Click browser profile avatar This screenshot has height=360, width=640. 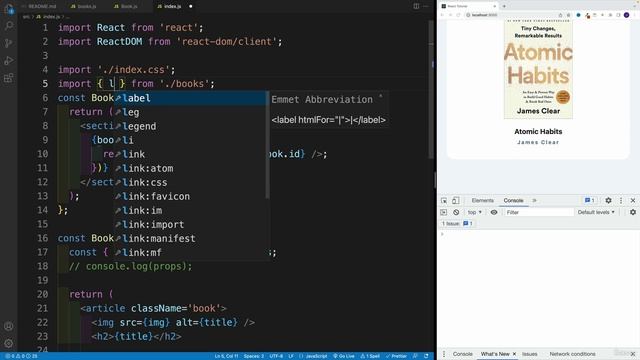click(627, 15)
